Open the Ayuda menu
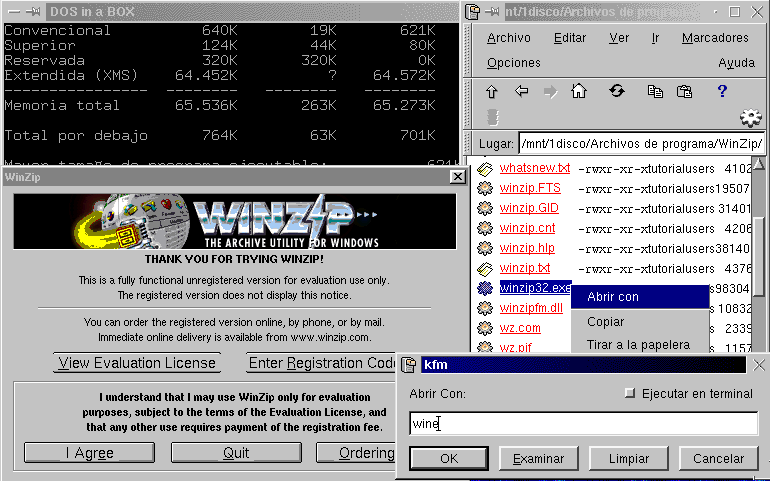The image size is (770, 481). click(736, 63)
